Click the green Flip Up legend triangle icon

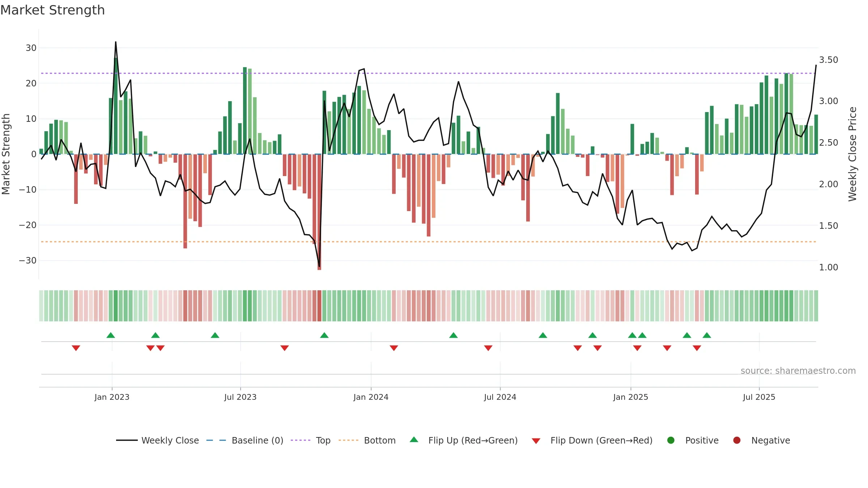click(x=414, y=440)
